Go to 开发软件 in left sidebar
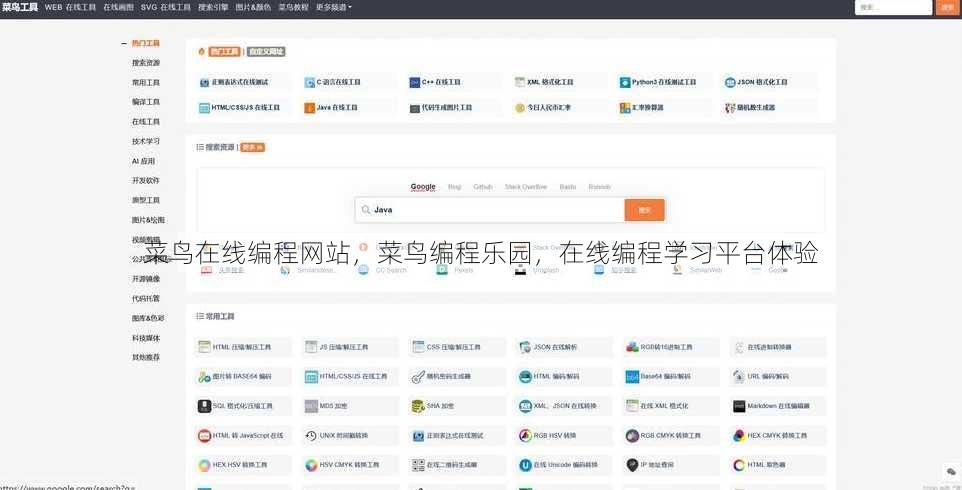 coord(146,181)
